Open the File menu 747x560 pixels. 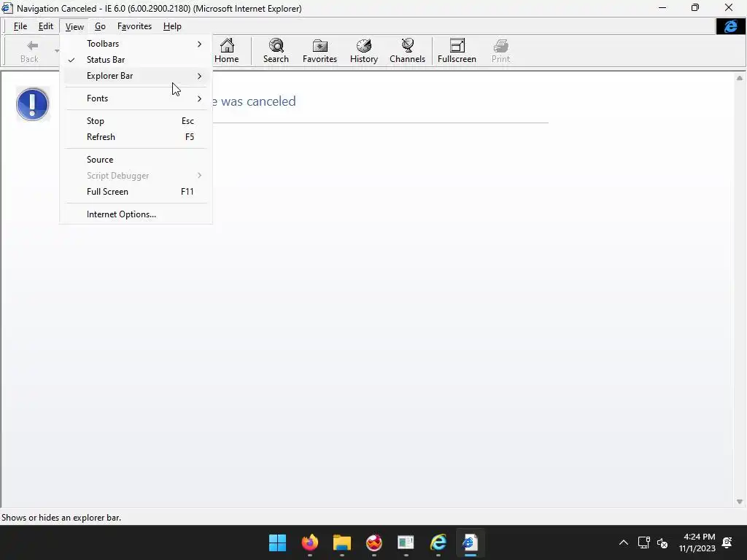[20, 26]
